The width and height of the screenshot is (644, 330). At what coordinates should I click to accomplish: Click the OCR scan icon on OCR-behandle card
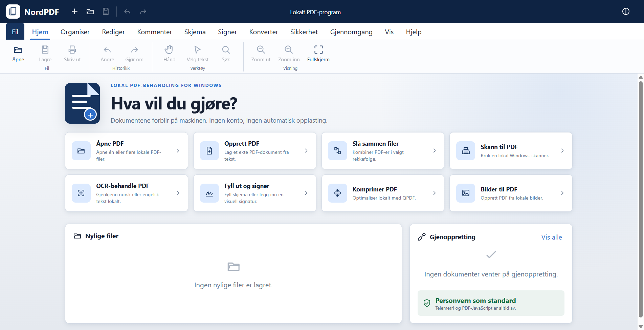81,193
